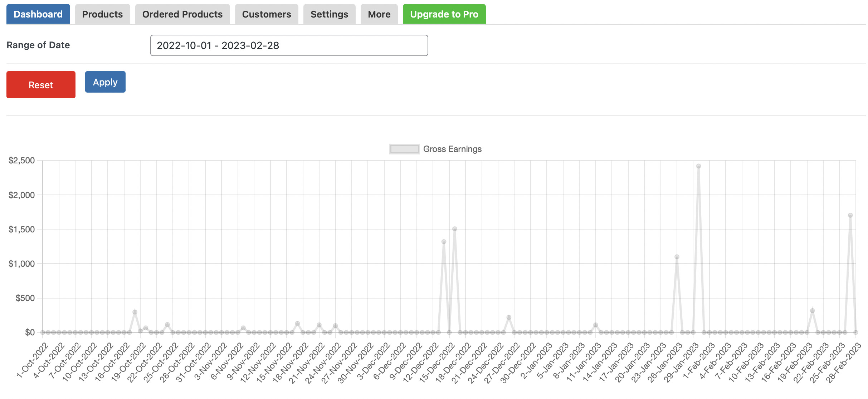Click the $1,300 data point in mid-December
Image resolution: width=868 pixels, height=399 pixels.
pos(444,242)
